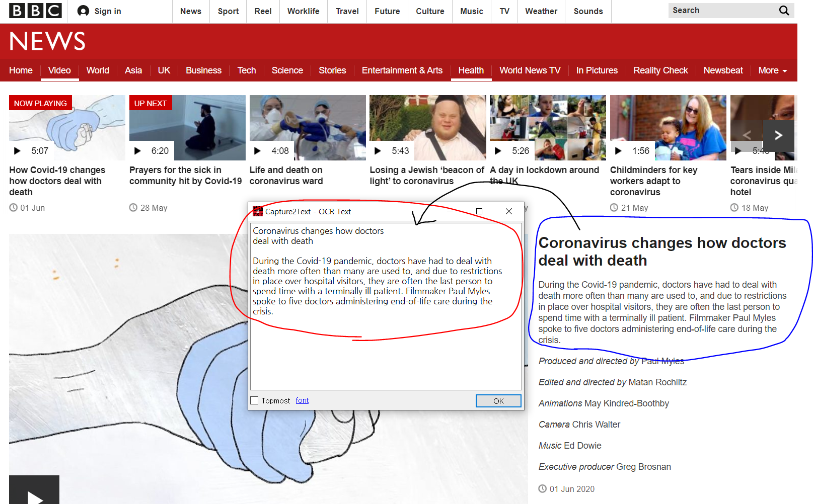813x504 pixels.
Task: Select the Asia news tab
Action: point(133,70)
